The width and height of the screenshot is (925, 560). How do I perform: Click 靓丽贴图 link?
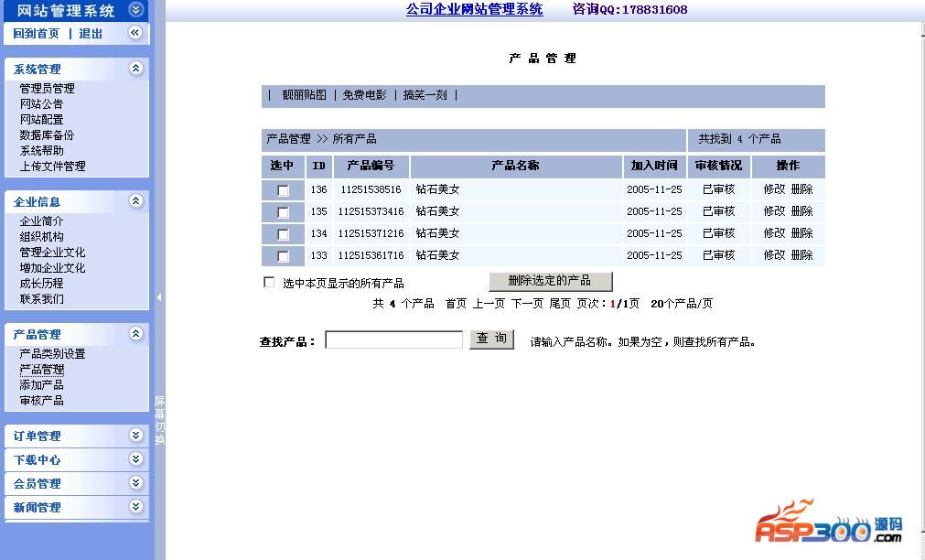(x=304, y=95)
